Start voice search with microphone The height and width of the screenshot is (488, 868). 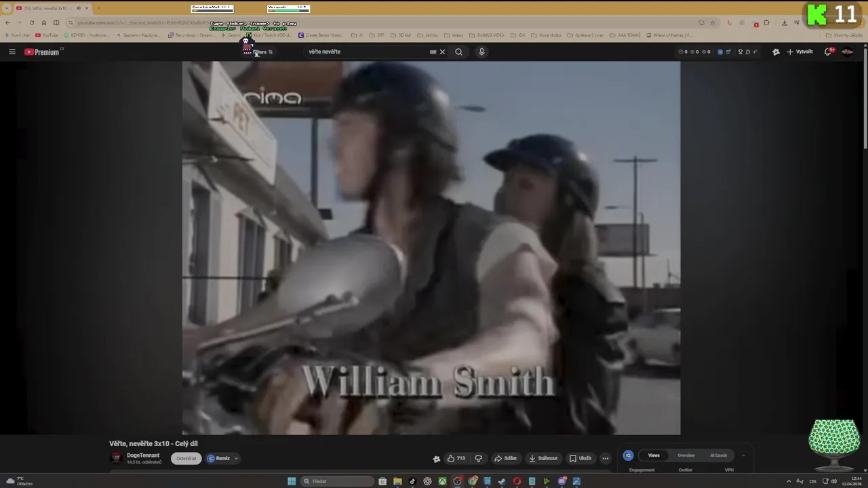tap(481, 52)
